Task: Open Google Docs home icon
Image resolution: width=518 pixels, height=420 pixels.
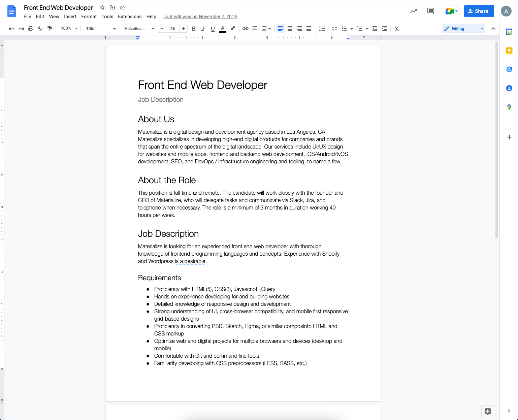Action: click(12, 11)
